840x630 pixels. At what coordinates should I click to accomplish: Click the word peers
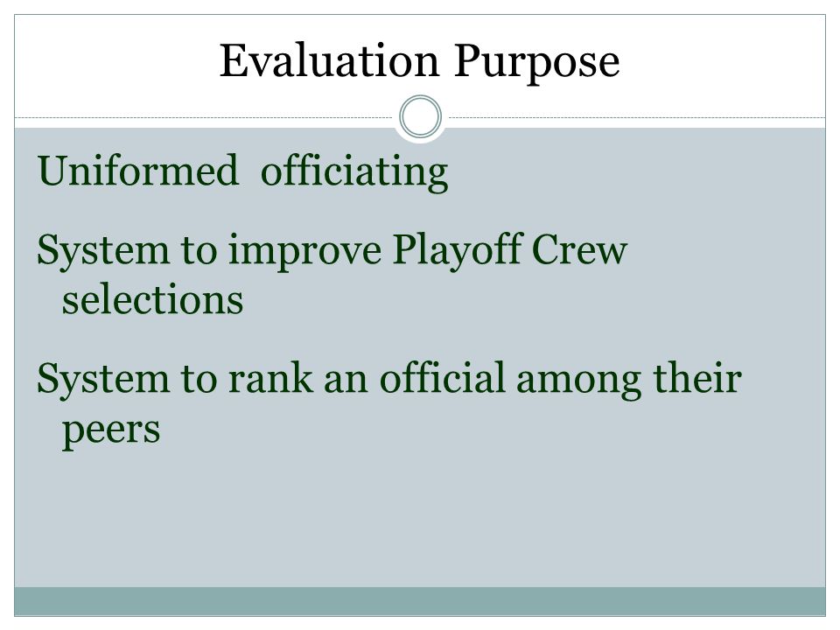pos(111,430)
